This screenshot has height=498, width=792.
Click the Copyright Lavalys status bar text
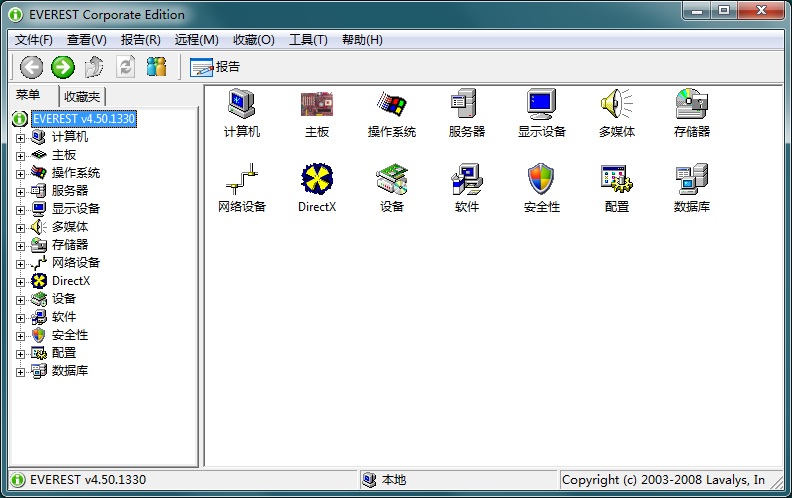click(x=663, y=480)
